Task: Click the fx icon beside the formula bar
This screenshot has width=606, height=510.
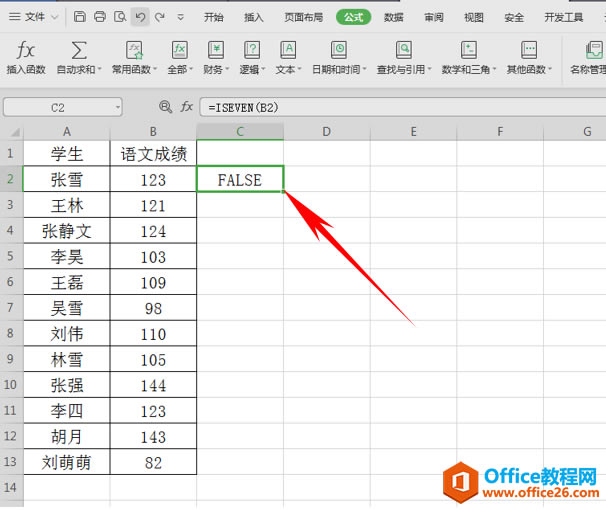Action: 187,106
